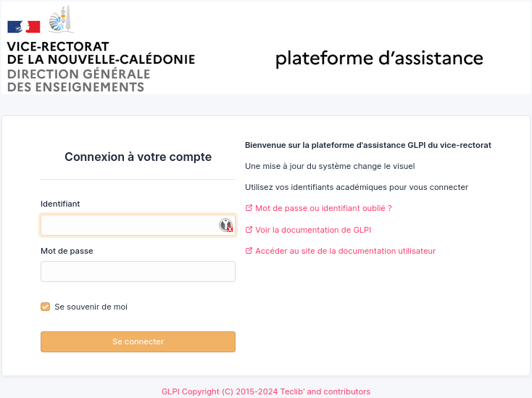Uncheck the 'Se souvenir de moi' checkbox

click(x=46, y=307)
